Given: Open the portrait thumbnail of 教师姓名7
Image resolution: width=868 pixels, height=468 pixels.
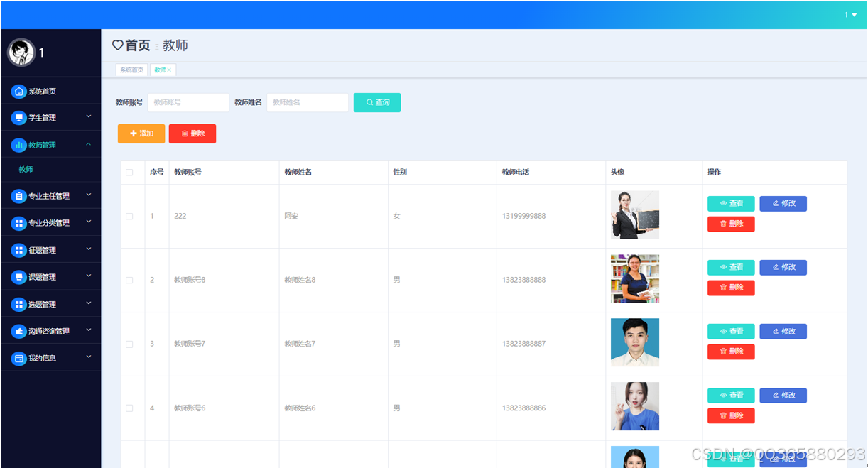Looking at the screenshot, I should click(x=635, y=342).
